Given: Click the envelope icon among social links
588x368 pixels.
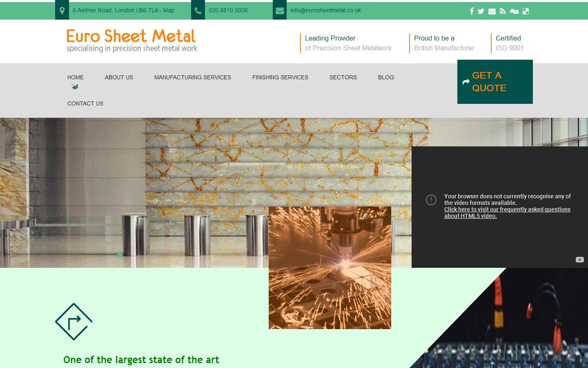Looking at the screenshot, I should click(492, 11).
